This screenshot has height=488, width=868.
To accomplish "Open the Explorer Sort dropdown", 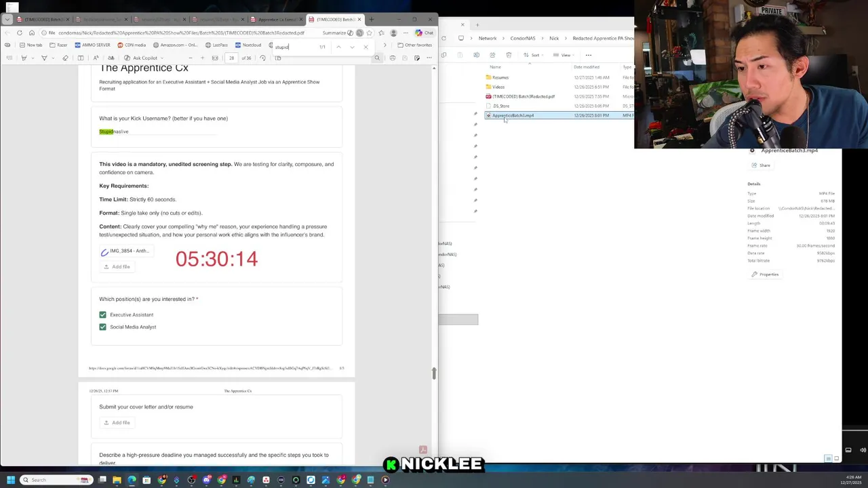I will point(534,55).
